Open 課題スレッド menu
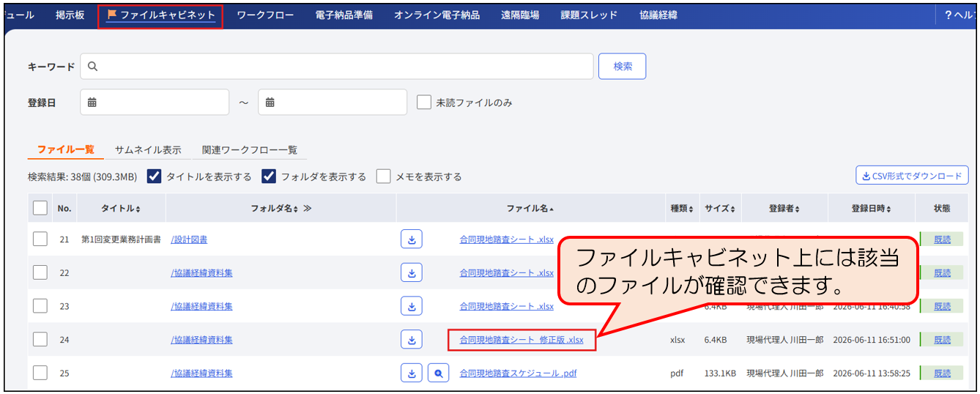 coord(589,15)
